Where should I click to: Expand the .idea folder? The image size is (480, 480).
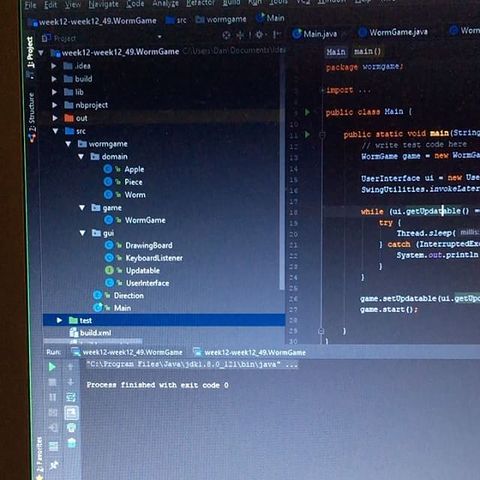click(x=54, y=66)
